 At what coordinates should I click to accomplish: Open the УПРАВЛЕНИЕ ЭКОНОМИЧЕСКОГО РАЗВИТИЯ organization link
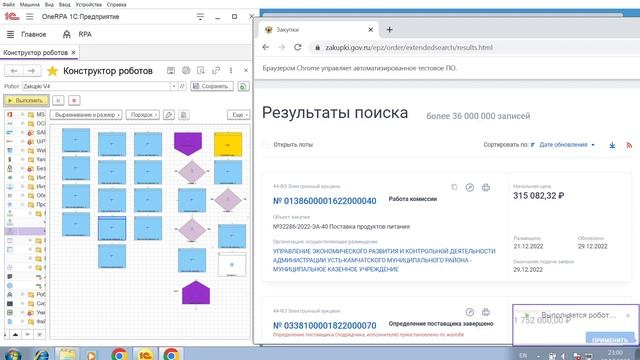tap(384, 260)
